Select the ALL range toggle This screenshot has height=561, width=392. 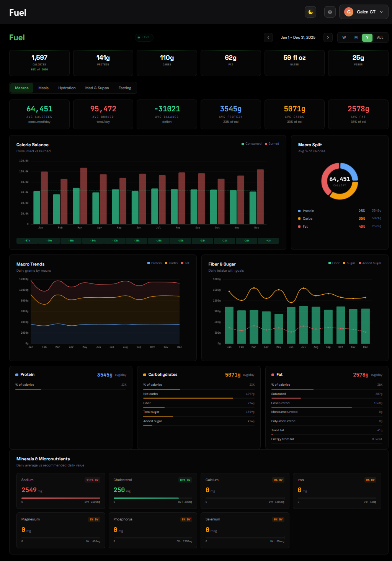pyautogui.click(x=380, y=38)
